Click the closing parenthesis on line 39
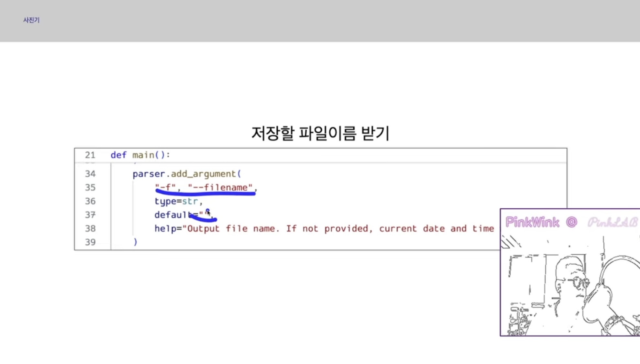Viewport: 640px width, 364px height. coord(135,242)
